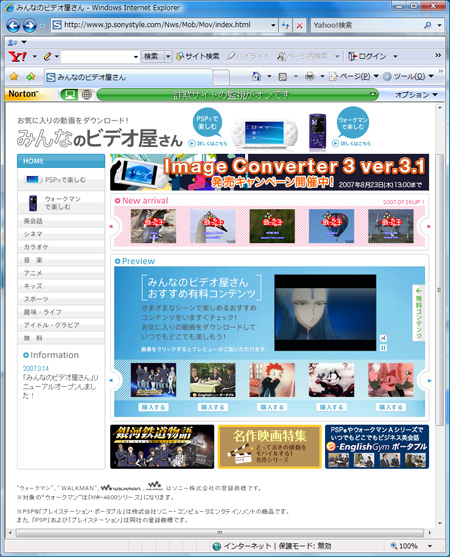The height and width of the screenshot is (557, 450).
Task: Click the Add to Favorites icon
Action: point(31,76)
